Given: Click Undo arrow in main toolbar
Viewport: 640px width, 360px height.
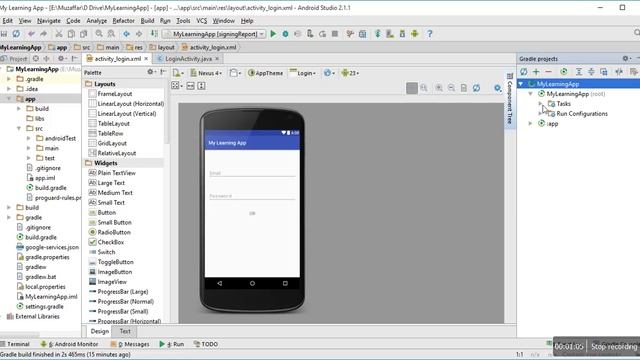Looking at the screenshot, I should pos(31,34).
